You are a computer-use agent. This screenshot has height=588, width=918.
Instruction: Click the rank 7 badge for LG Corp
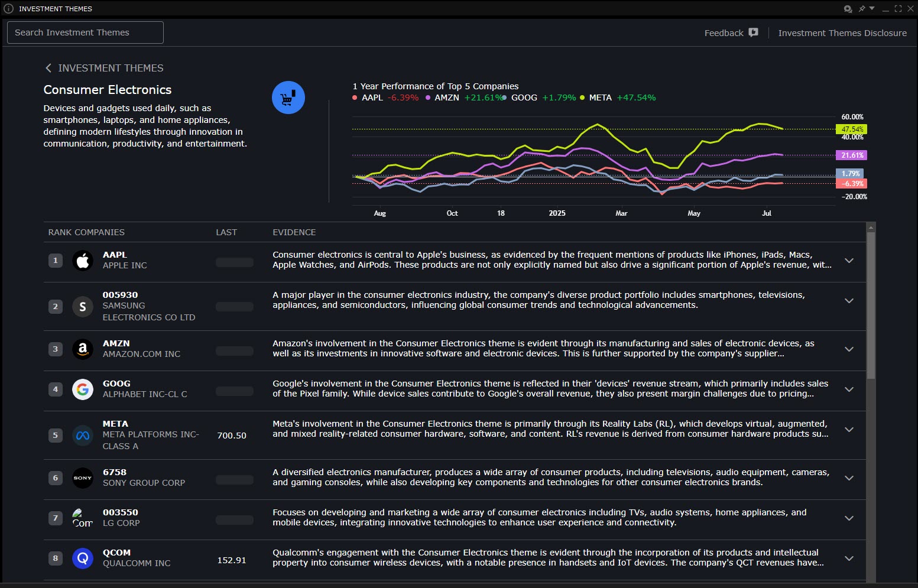[x=56, y=518]
